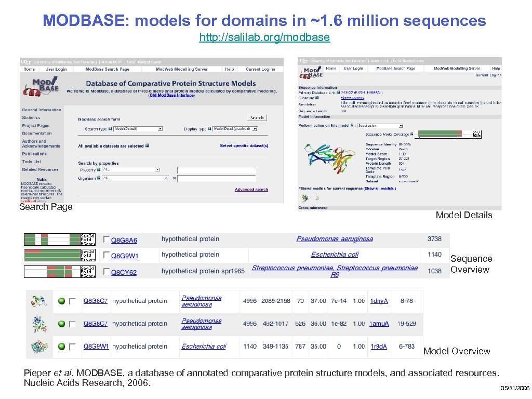
Task: Open Documentation in the left sidebar
Action: pos(37,134)
